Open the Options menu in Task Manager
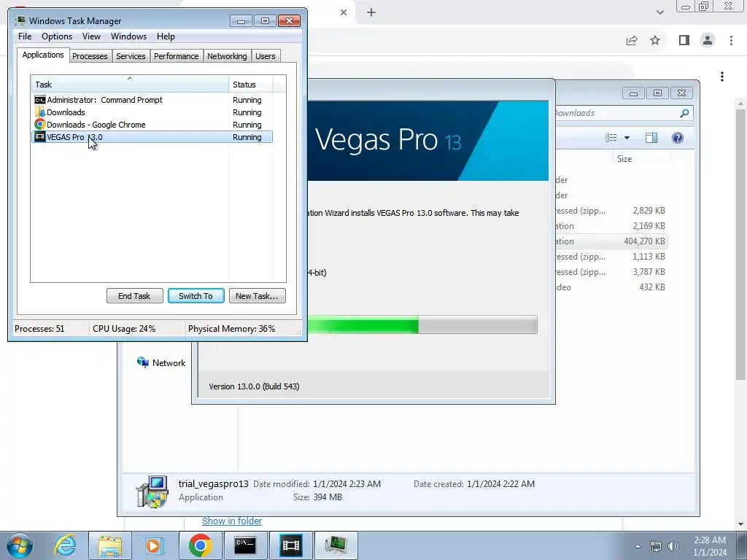The image size is (747, 560). [57, 36]
